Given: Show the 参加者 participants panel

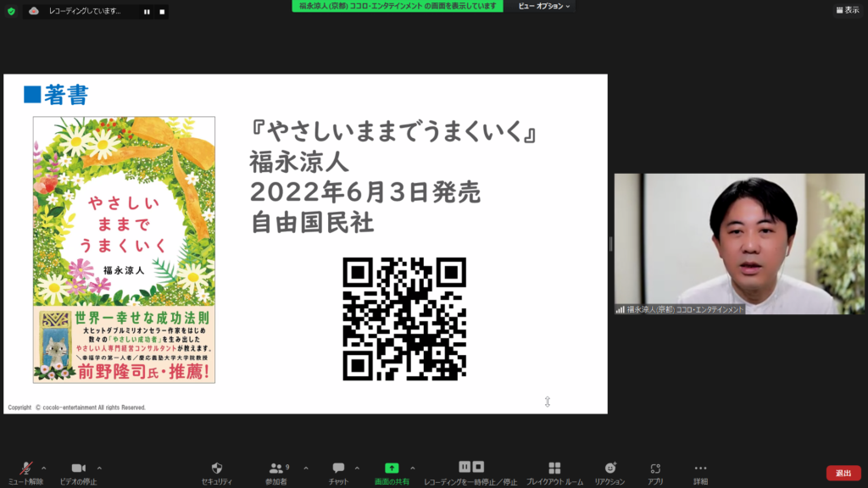Looking at the screenshot, I should click(278, 469).
